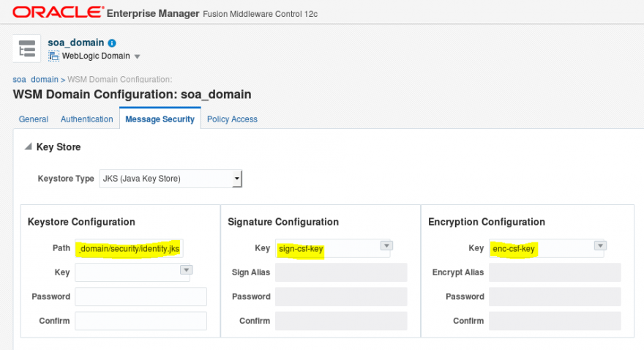Open the domain target navigation icon
Image resolution: width=644 pixels, height=350 pixels.
pos(26,48)
